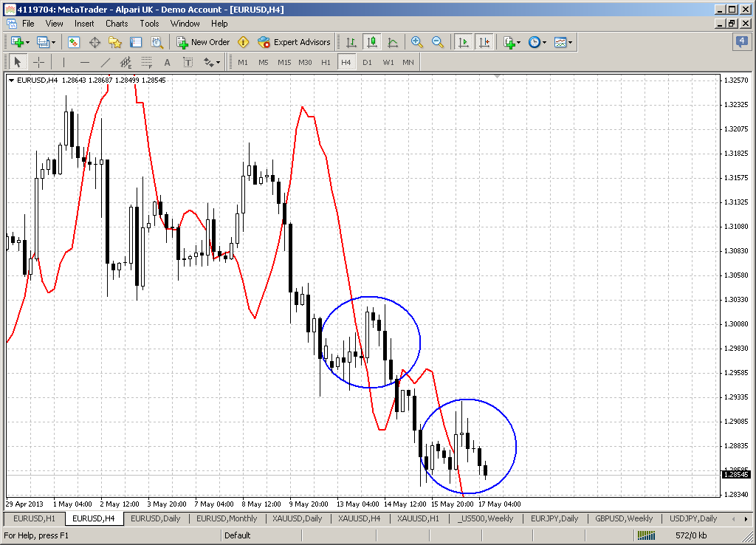This screenshot has width=756, height=545.
Task: Click the New Order button
Action: point(203,42)
